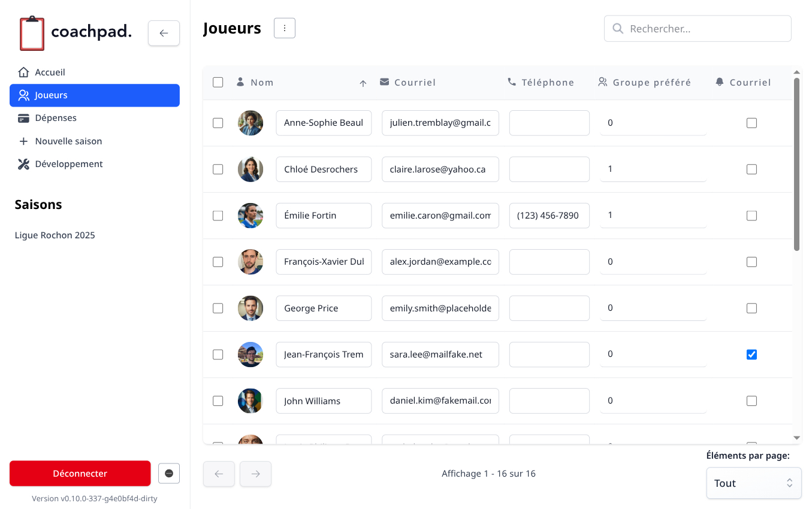The image size is (812, 509).
Task: Click the plus icon beside Nouvelle saison
Action: [23, 141]
